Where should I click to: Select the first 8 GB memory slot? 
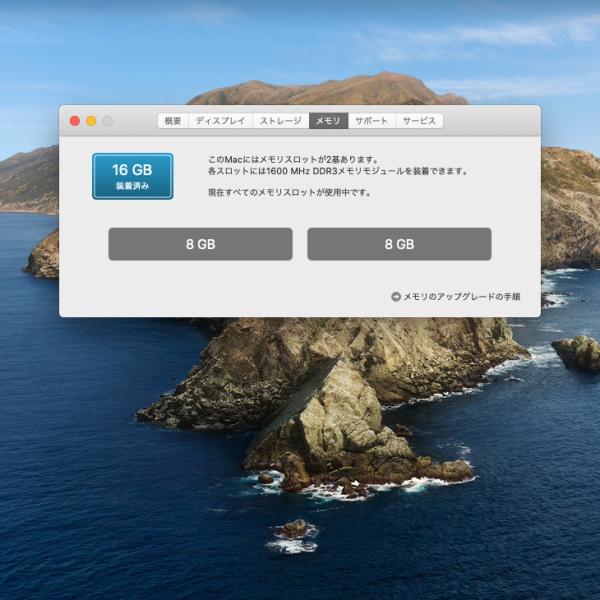click(x=201, y=244)
